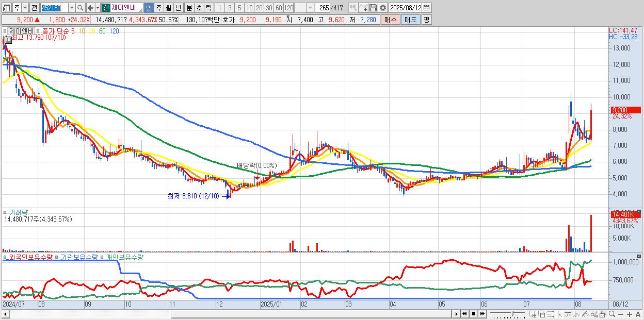The width and height of the screenshot is (644, 320).
Task: Click the magnifier zoom icon at bottom right
Action: [612, 314]
